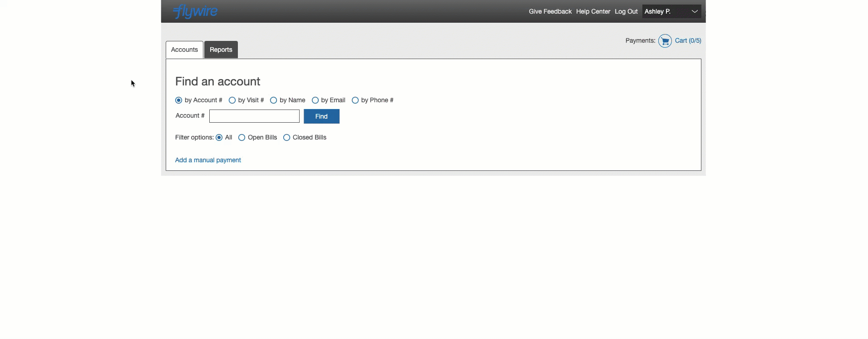Viewport: 868px width, 339px height.
Task: Click the Account # input field
Action: click(x=254, y=116)
